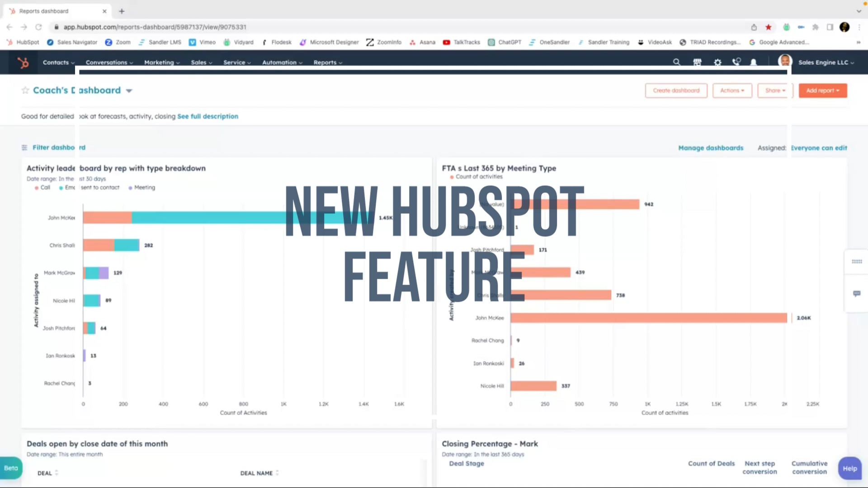Click the Create dashboard button
The width and height of the screenshot is (868, 488).
click(676, 90)
